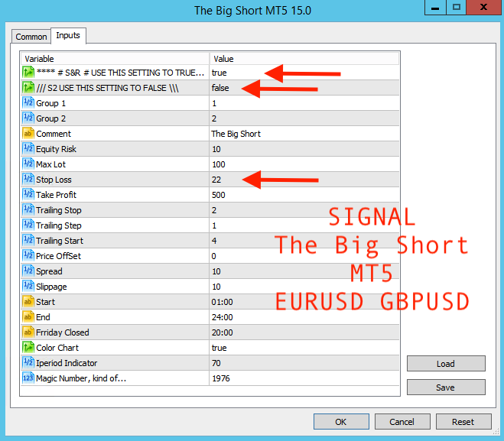
Task: Select the Equity Risk variable label
Action: [56, 149]
